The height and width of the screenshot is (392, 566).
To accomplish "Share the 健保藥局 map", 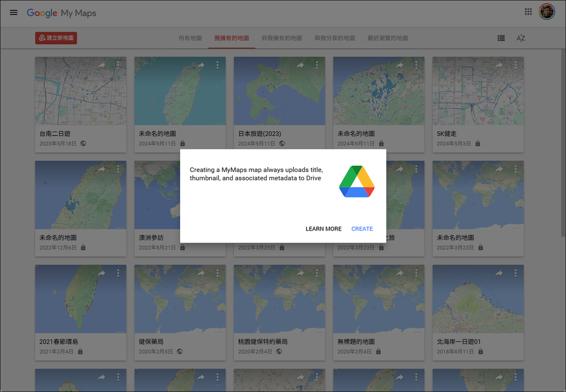I will click(x=201, y=273).
